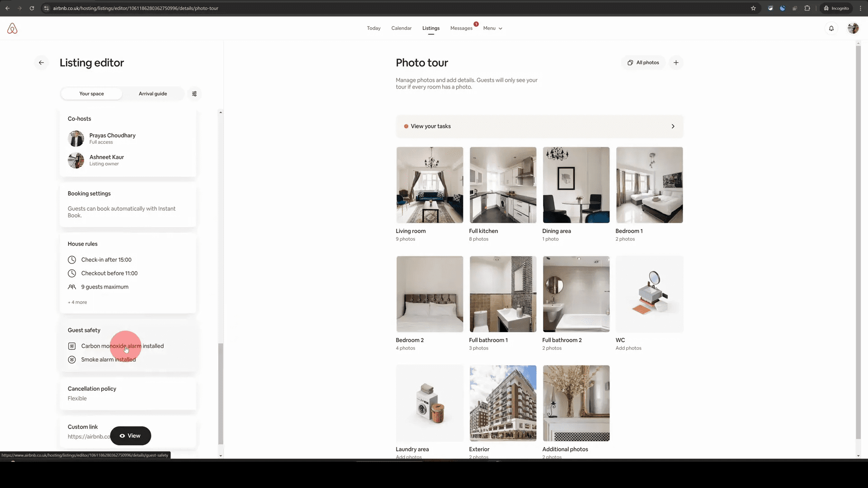
Task: Click Checkout clock icon
Action: pos(72,273)
